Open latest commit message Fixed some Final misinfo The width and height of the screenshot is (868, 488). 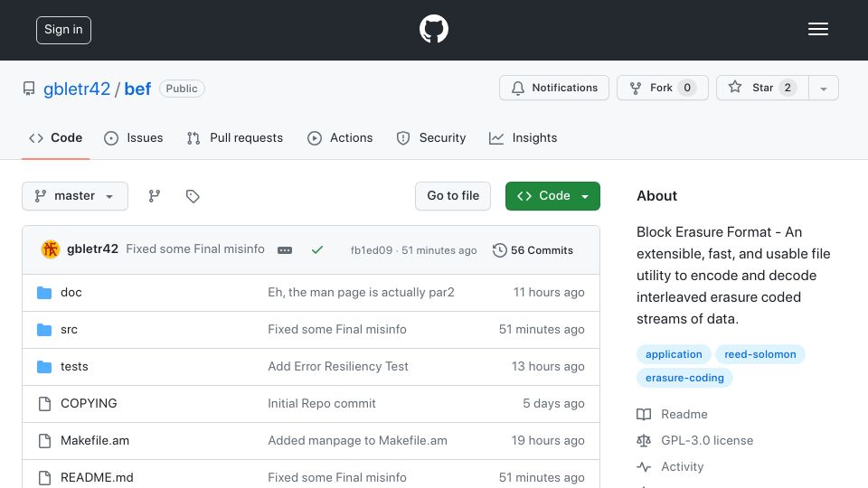pyautogui.click(x=195, y=249)
